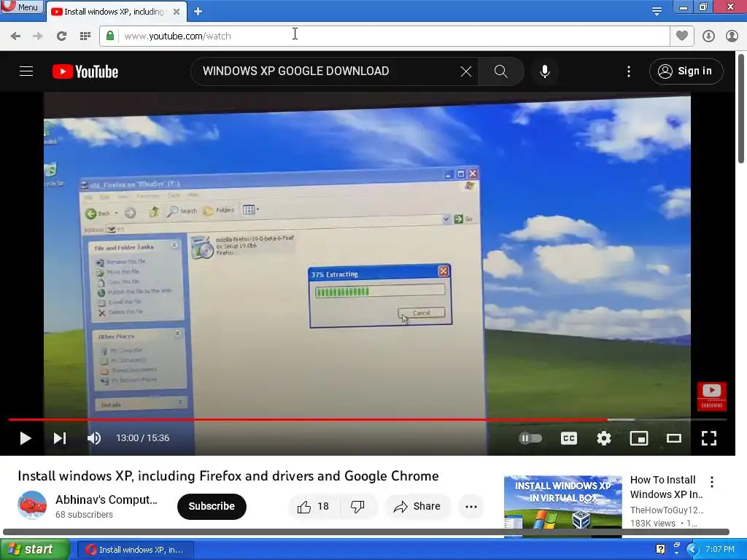Screen dimensions: 747x560
Task: Open the Windows start menu
Action: tap(34, 550)
